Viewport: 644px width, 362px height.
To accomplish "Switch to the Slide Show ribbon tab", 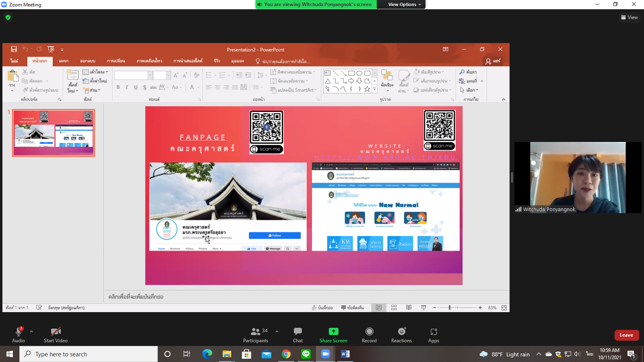I will point(188,61).
